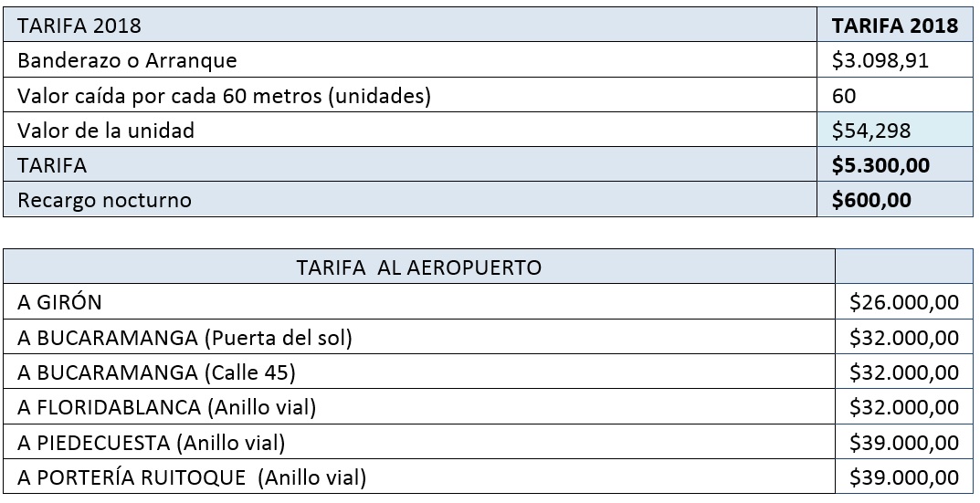Click A BUCARAMANGA (Puerta del sol) row
The image size is (980, 503).
click(488, 338)
